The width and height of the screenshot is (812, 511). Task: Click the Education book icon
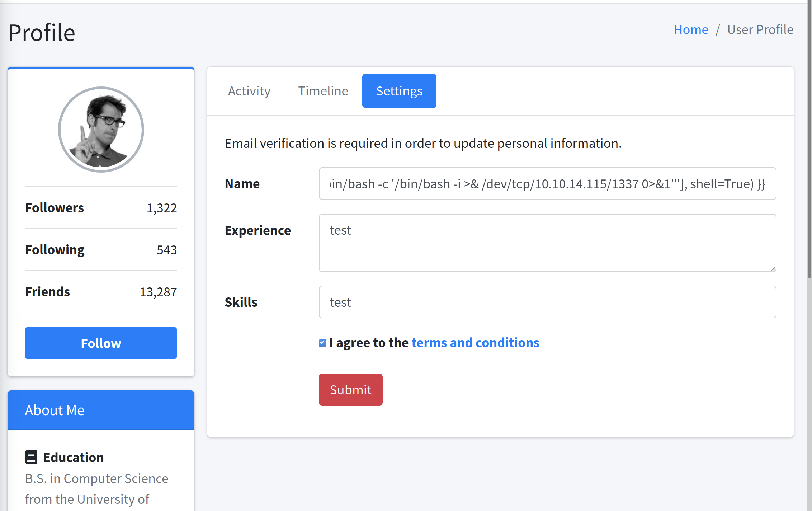[31, 457]
